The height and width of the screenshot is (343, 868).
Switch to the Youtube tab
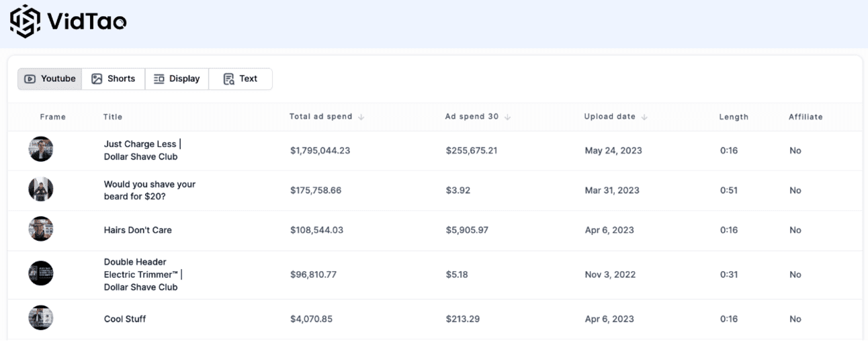[50, 79]
